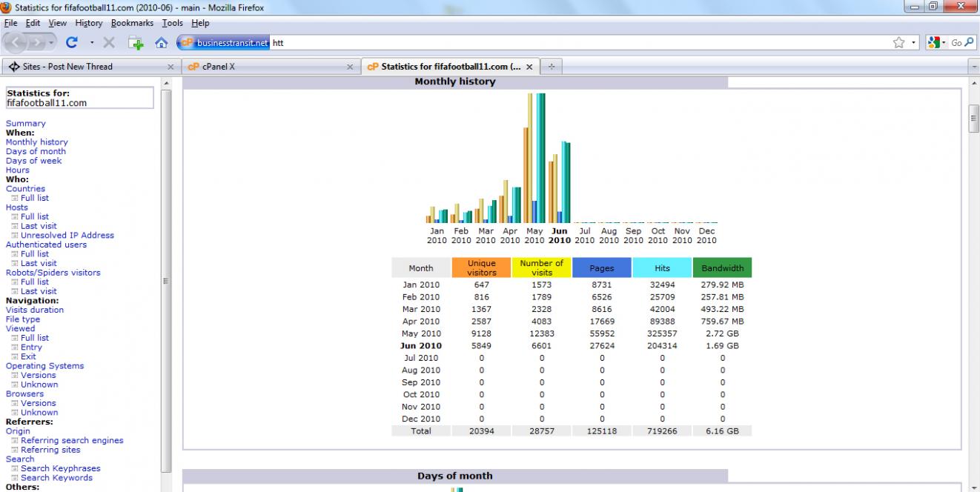Click the open new tab plus button
Screen dimensions: 980x492
551,67
